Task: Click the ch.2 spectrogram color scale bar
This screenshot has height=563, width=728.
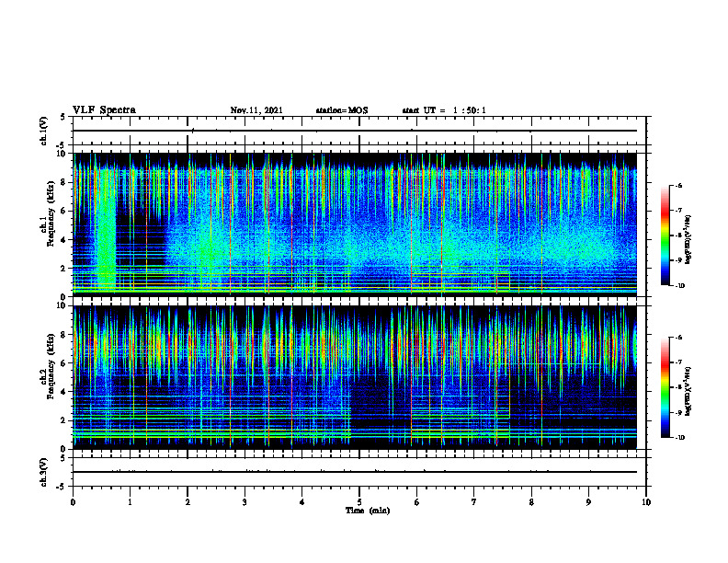Action: tap(665, 387)
